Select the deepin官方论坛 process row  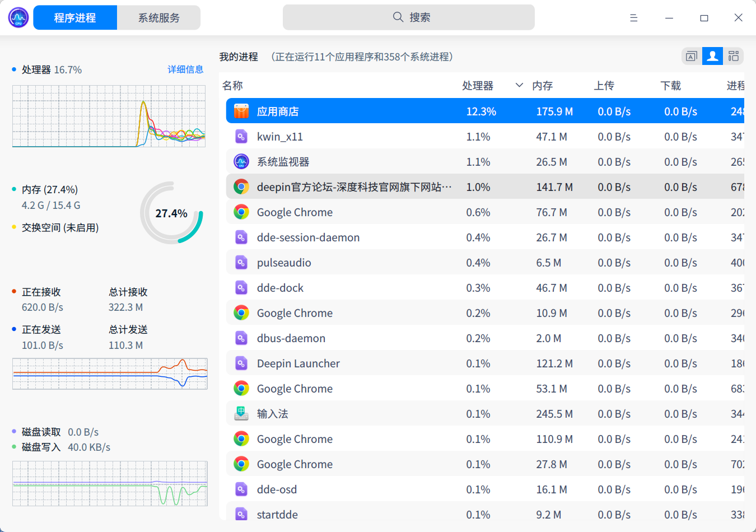coord(392,186)
